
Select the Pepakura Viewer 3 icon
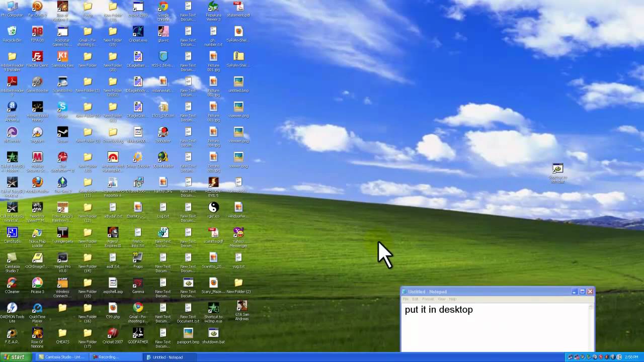pyautogui.click(x=213, y=12)
